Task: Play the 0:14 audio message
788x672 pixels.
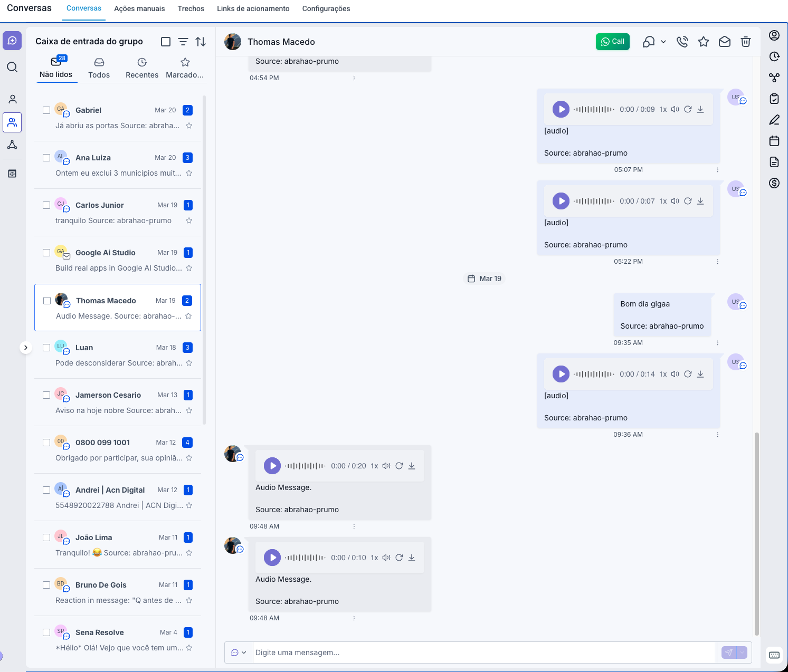Action: [561, 374]
